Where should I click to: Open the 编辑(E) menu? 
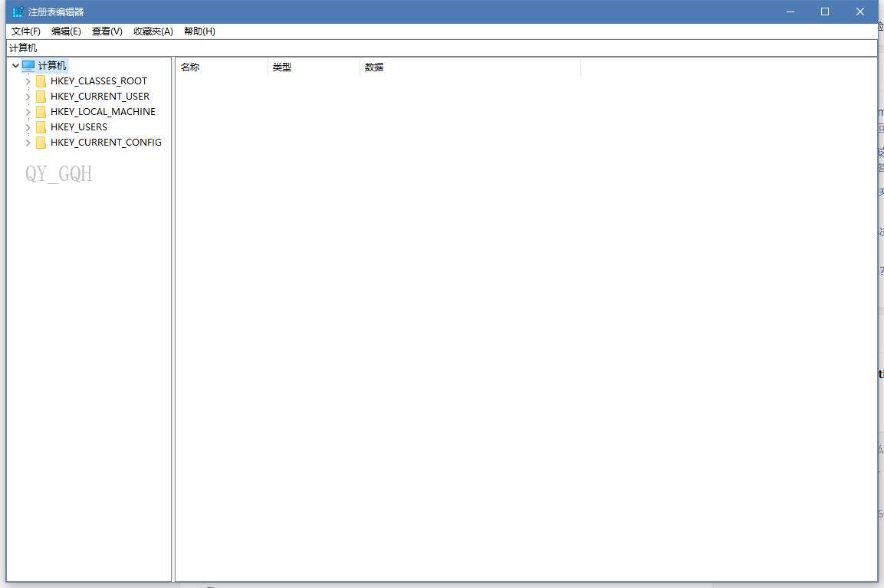tap(66, 31)
